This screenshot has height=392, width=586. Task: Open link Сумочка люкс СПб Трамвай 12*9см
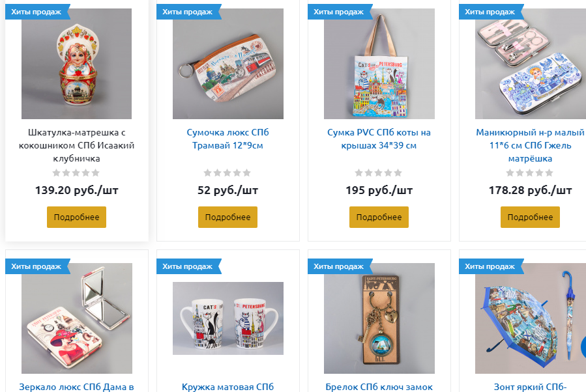click(227, 139)
